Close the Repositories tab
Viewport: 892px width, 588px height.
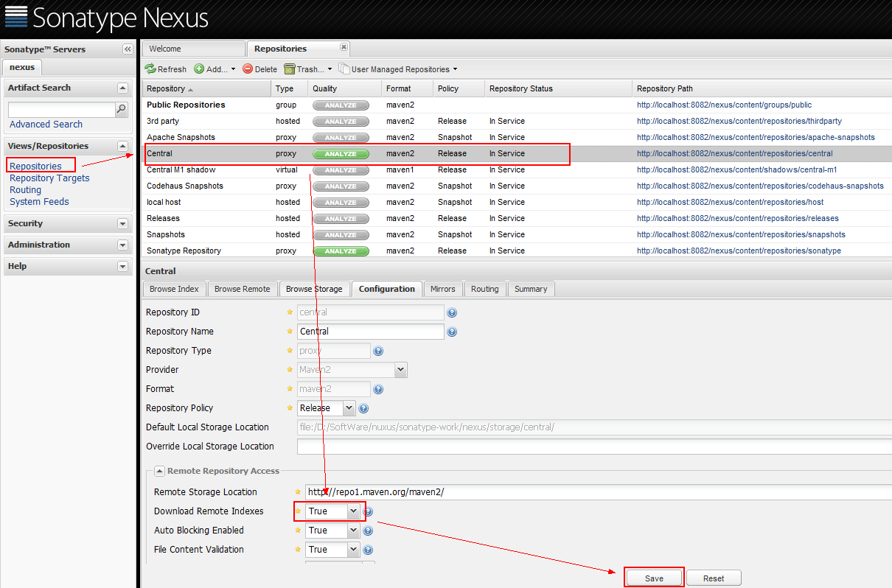coord(344,46)
